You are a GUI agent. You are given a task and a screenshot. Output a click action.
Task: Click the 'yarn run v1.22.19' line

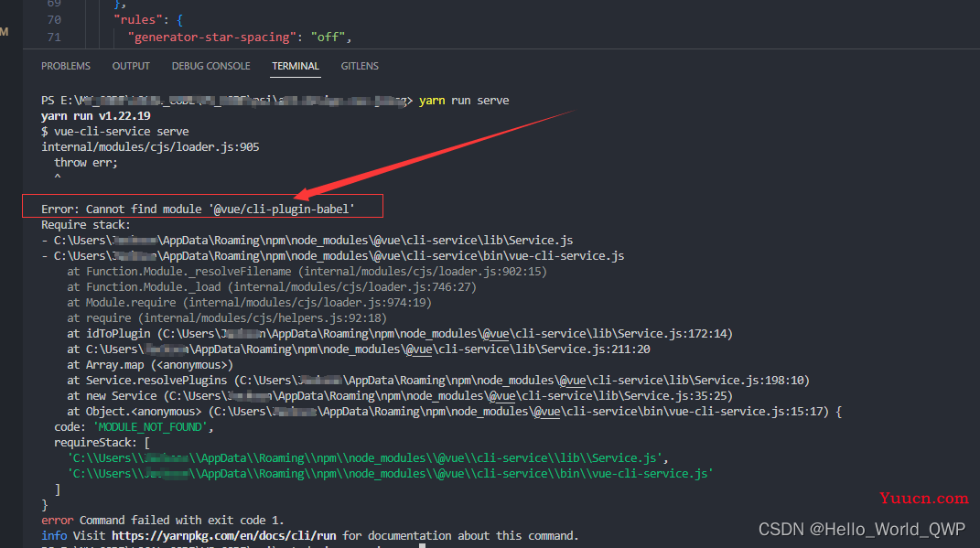96,115
